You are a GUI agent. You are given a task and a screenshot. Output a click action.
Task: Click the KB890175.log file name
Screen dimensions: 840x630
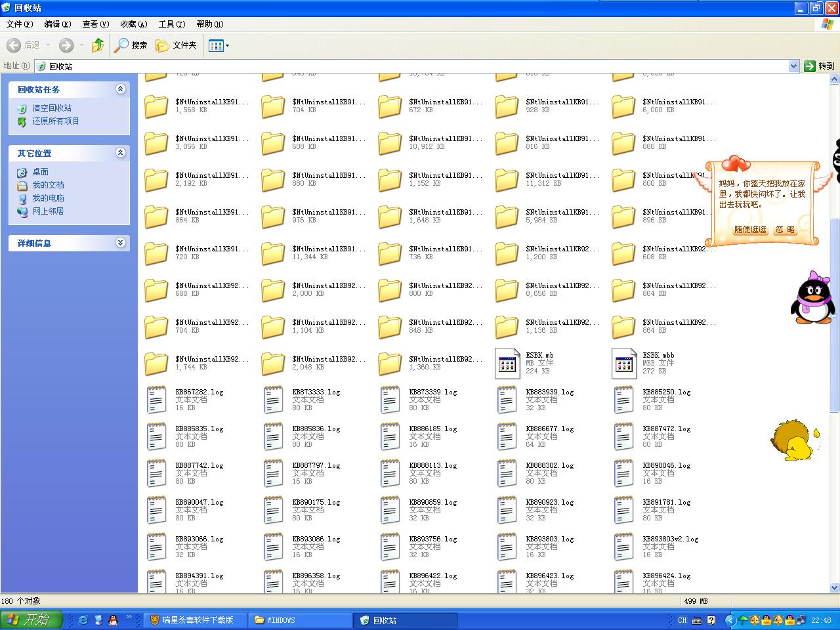(316, 503)
